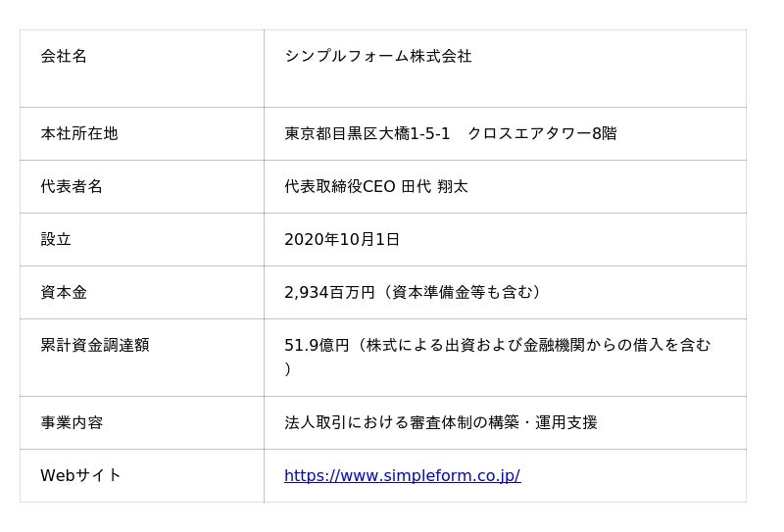Click the 会社名 label cell
784x532 pixels.
tap(64, 57)
